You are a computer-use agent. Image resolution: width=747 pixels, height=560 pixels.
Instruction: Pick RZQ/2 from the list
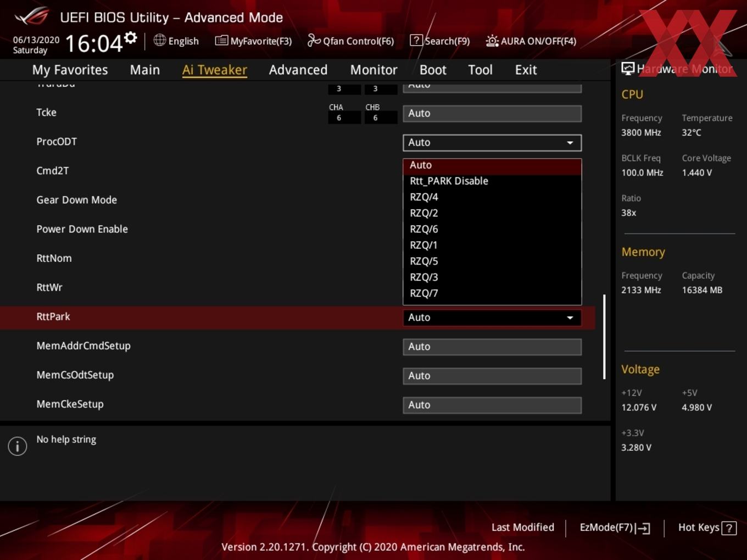[x=492, y=213]
